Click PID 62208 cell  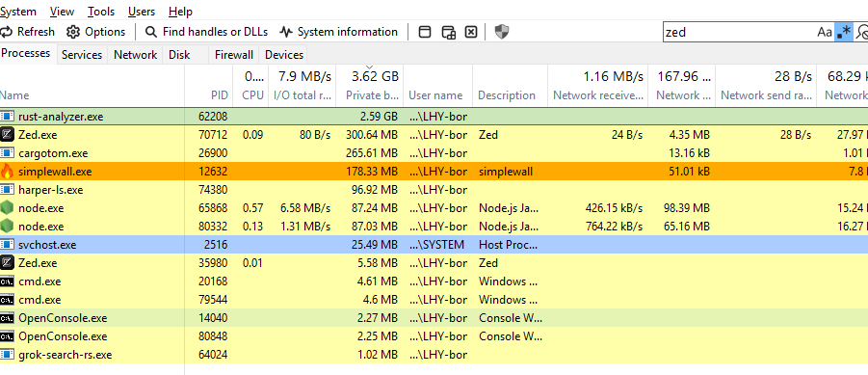[213, 117]
